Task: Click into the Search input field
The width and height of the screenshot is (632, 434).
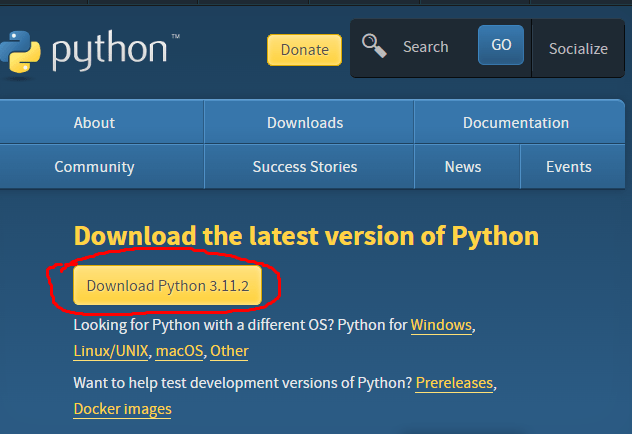Action: tap(425, 47)
